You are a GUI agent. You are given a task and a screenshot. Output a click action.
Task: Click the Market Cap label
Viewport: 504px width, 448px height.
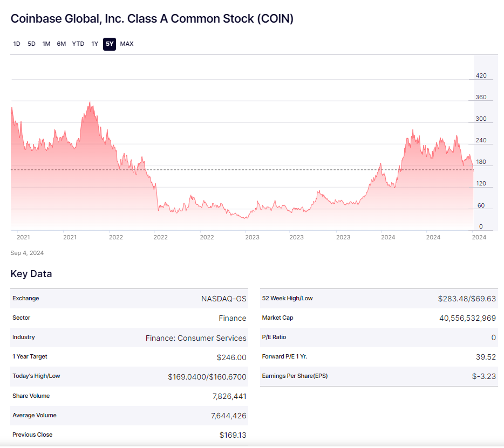(x=277, y=318)
